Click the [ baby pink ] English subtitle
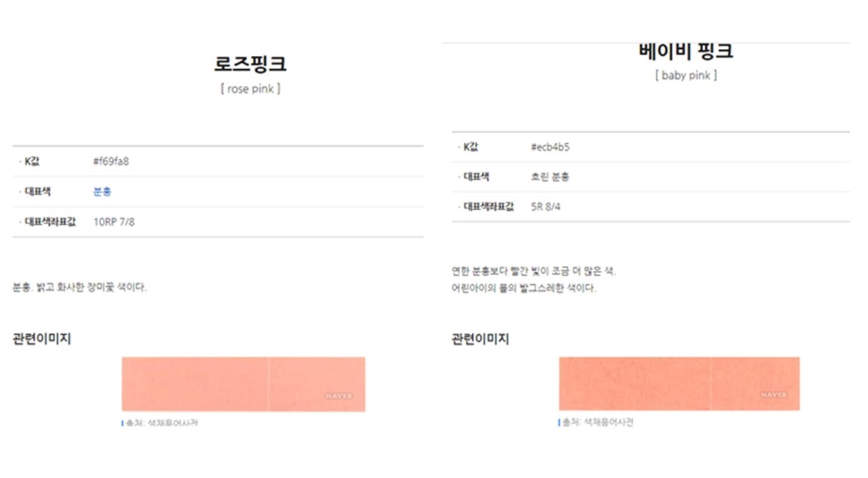The height and width of the screenshot is (478, 868). [686, 76]
